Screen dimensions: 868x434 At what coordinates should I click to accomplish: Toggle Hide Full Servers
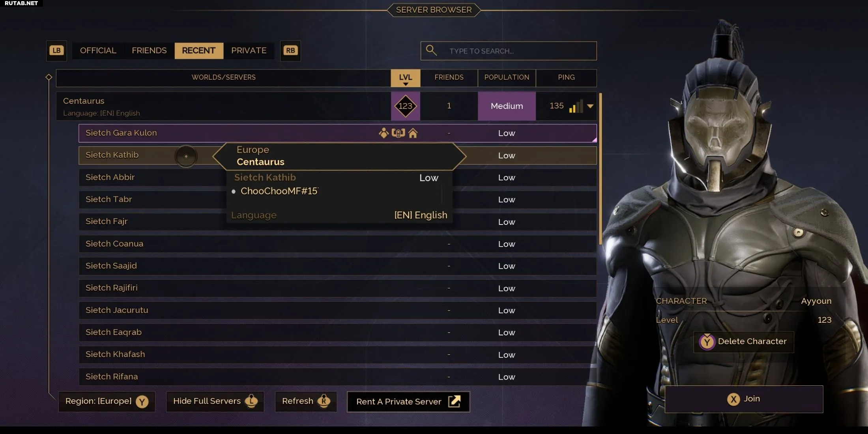tap(215, 401)
